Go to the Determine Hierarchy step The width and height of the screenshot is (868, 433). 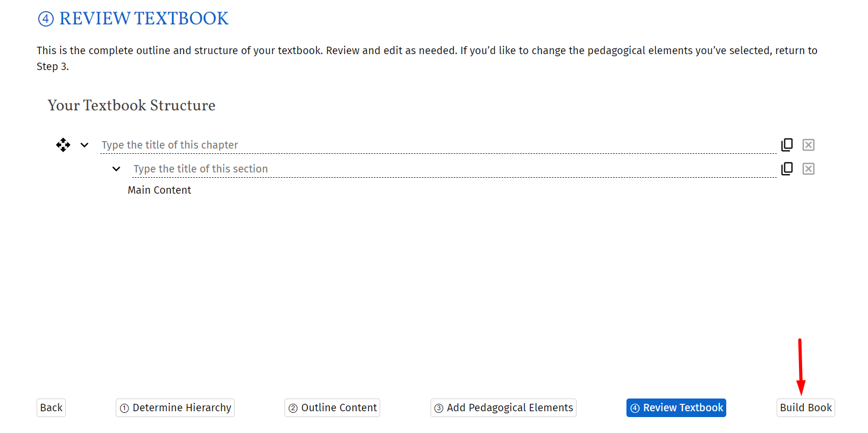coord(175,408)
